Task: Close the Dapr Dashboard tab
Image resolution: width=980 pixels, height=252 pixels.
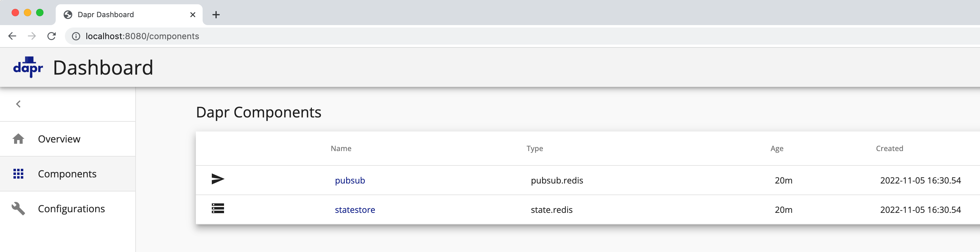Action: [193, 15]
